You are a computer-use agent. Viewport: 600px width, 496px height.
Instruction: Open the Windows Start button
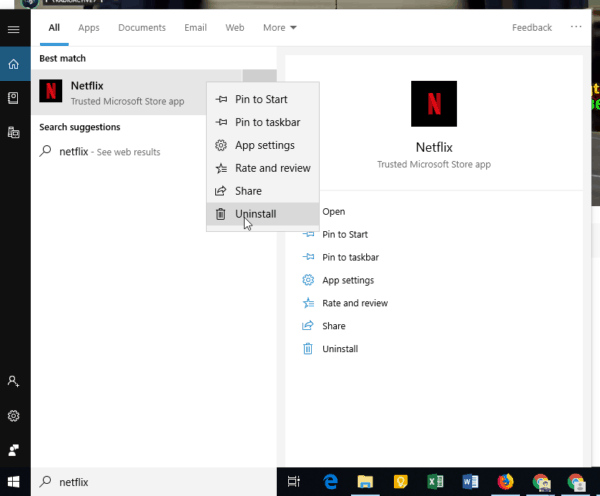coord(14,482)
